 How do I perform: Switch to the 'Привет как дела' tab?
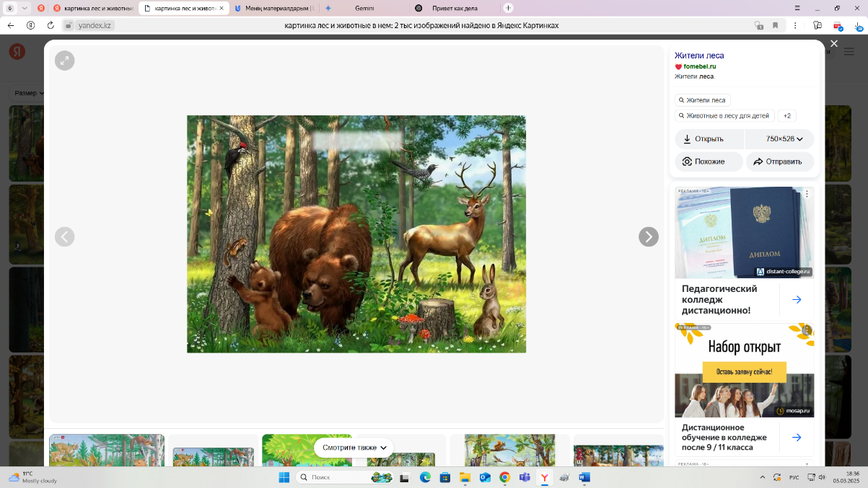[x=454, y=8]
